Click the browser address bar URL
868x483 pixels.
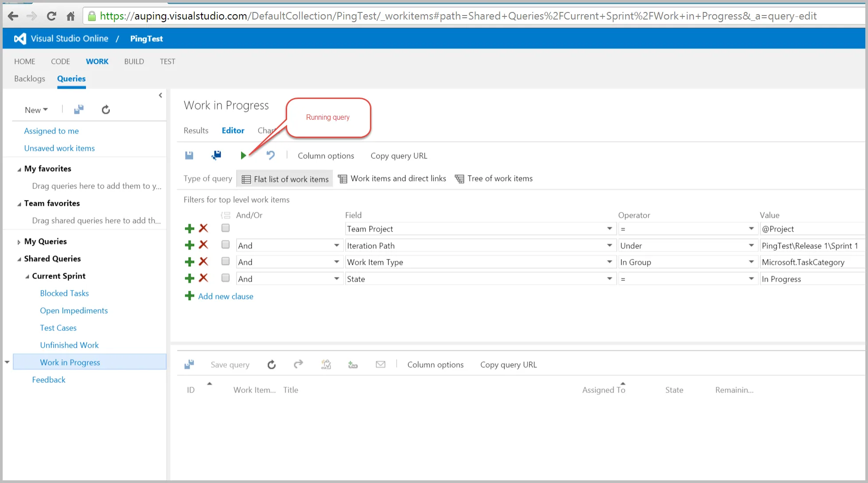tap(458, 16)
